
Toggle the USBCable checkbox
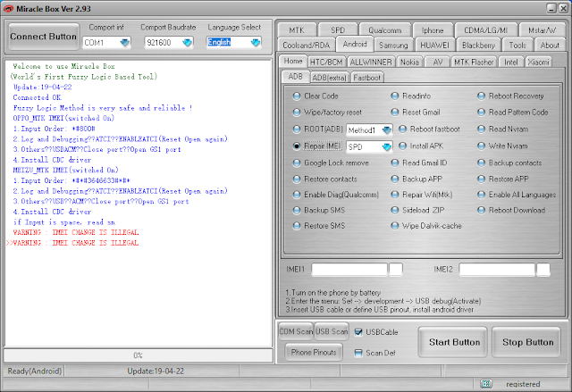tap(358, 332)
